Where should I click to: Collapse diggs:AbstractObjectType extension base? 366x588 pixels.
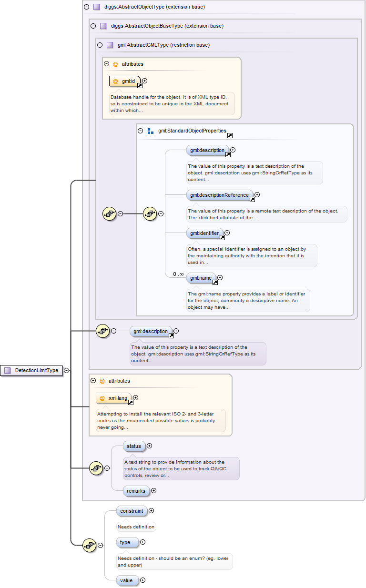pos(86,7)
